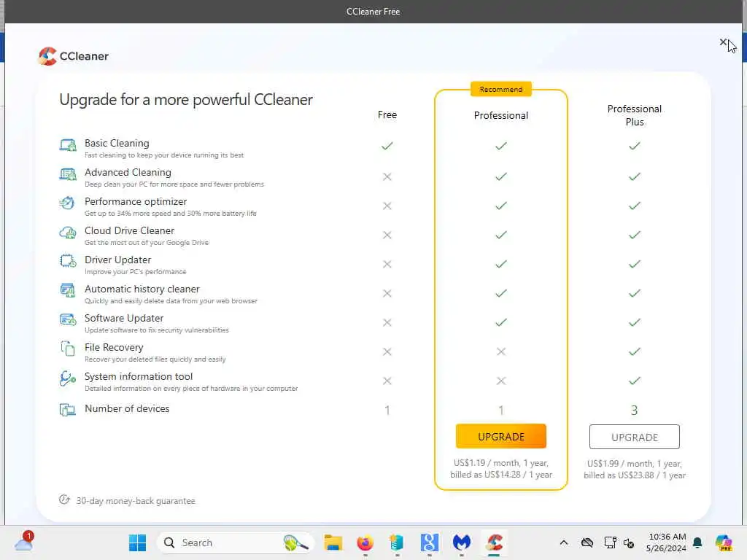Click the Cloud Drive Cleaner title

point(130,230)
